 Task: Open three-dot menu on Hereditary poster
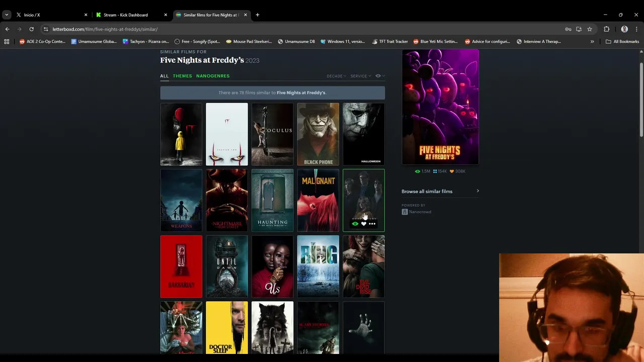click(372, 224)
